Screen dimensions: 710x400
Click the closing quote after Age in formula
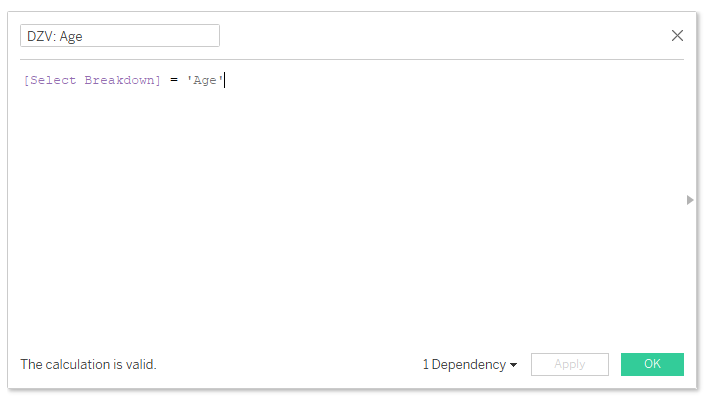point(222,80)
